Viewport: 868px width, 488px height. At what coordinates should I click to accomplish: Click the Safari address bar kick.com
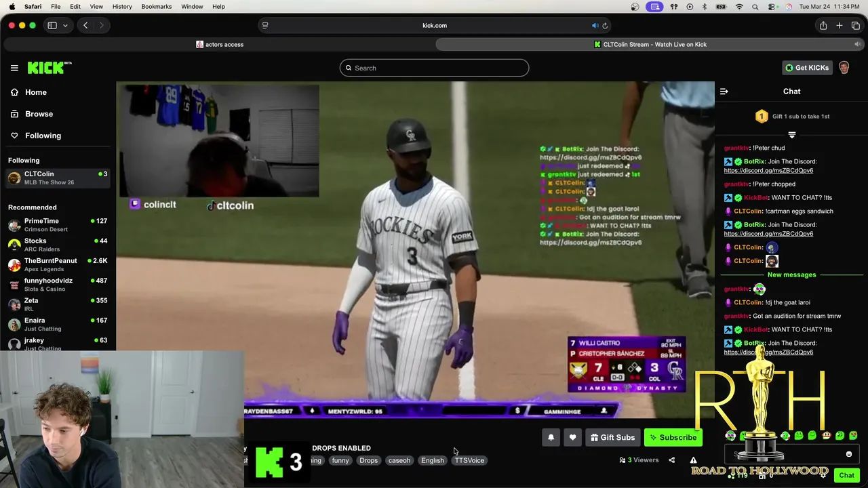click(434, 25)
